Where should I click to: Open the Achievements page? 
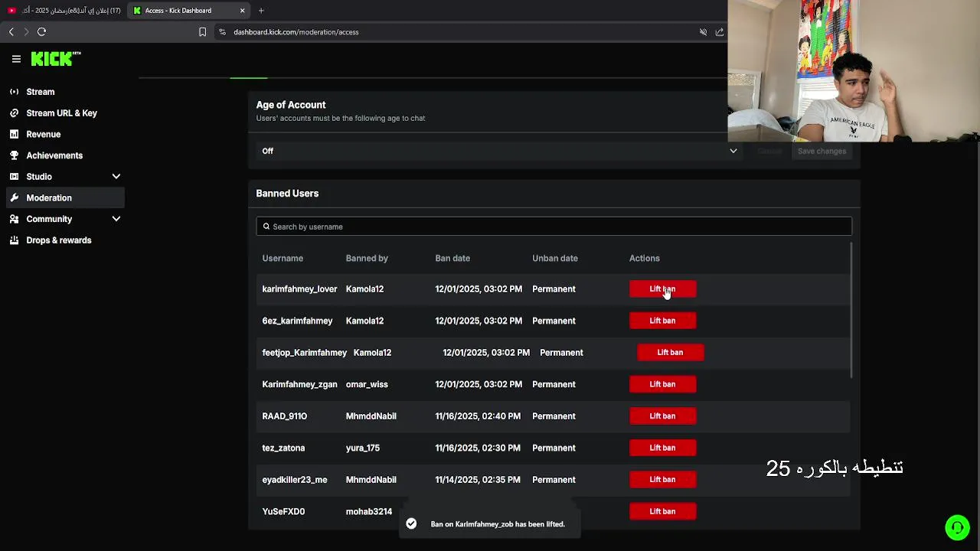click(54, 155)
